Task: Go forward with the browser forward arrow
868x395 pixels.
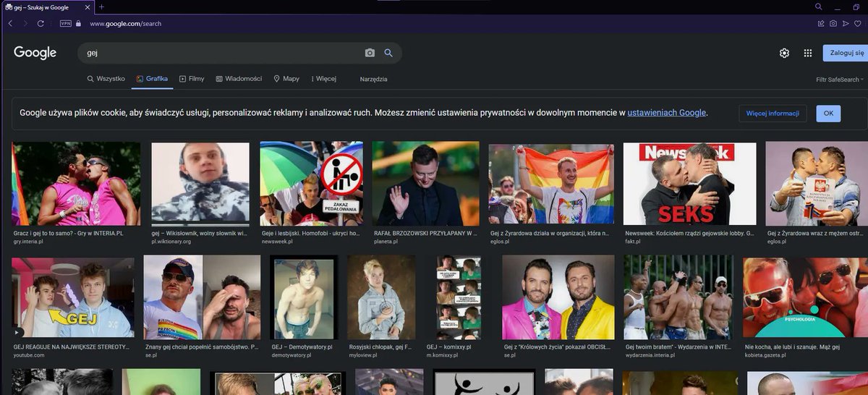Action: [25, 23]
